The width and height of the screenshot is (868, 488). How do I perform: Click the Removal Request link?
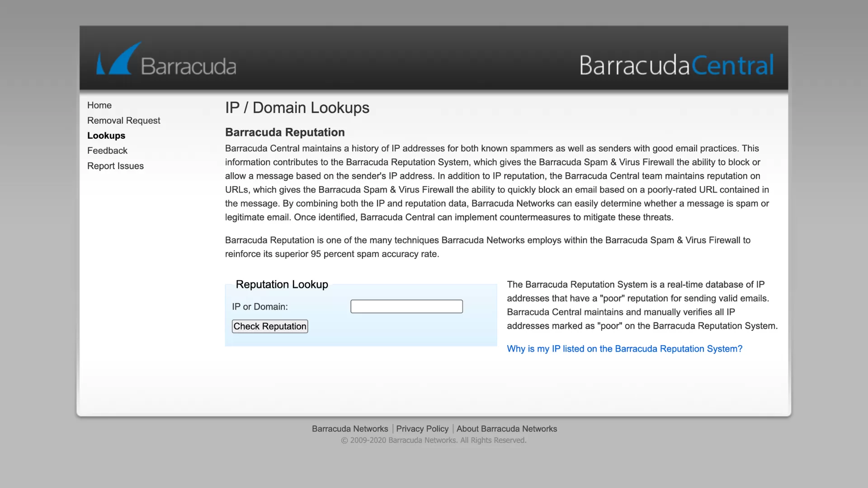(x=123, y=120)
